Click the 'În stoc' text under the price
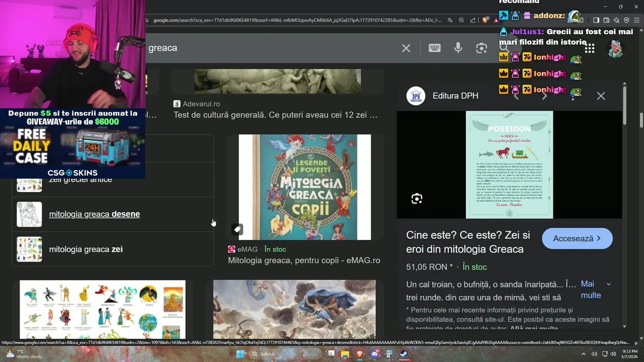 (474, 267)
